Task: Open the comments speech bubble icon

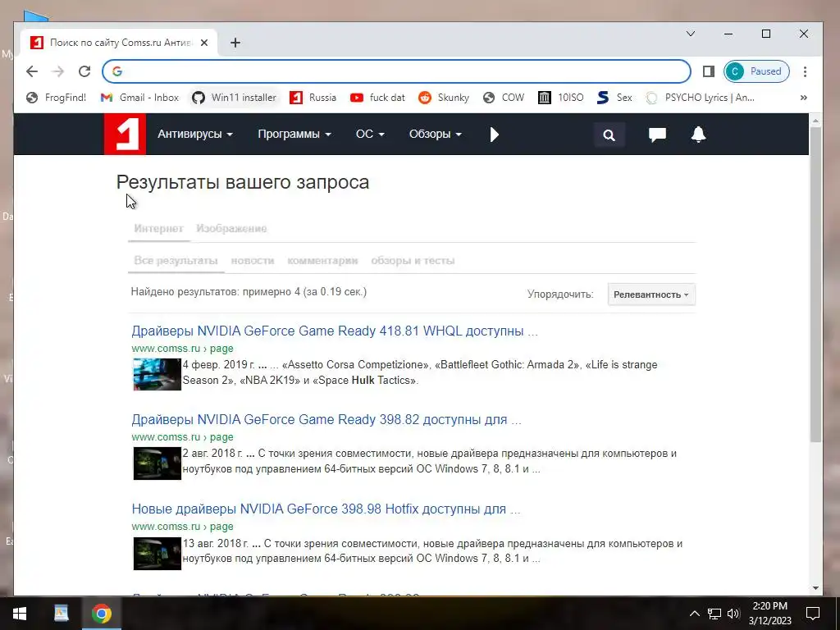Action: pyautogui.click(x=657, y=135)
